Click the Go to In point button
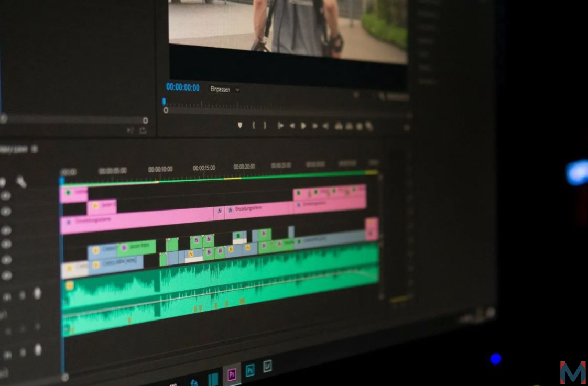 click(280, 126)
